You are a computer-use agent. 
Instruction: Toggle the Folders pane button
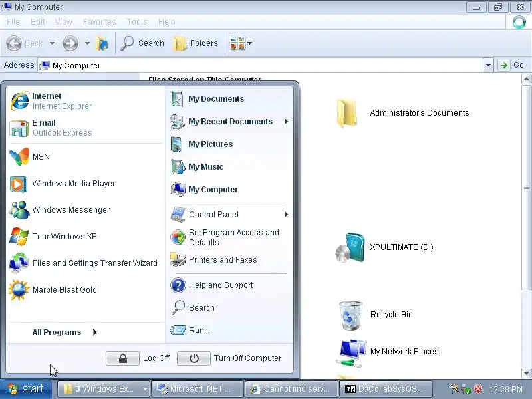(x=196, y=43)
